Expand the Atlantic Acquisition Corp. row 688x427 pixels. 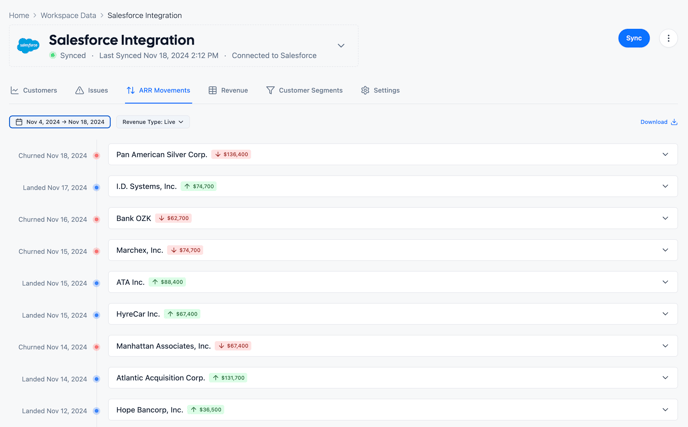pyautogui.click(x=665, y=378)
